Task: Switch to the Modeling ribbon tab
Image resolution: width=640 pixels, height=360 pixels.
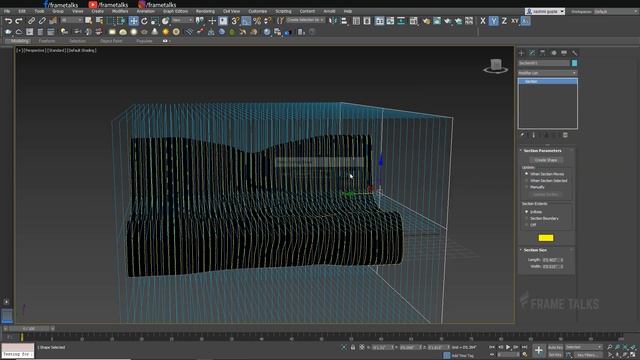Action: [x=19, y=41]
